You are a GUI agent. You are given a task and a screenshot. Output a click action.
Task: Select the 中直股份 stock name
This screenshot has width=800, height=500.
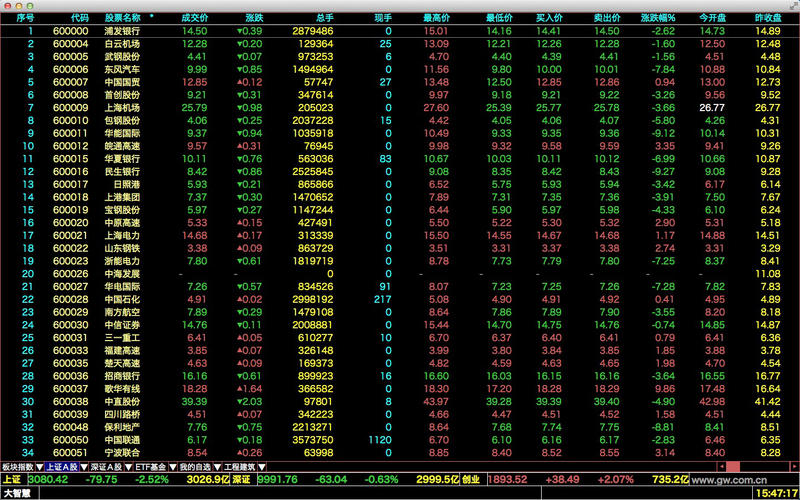pos(122,401)
